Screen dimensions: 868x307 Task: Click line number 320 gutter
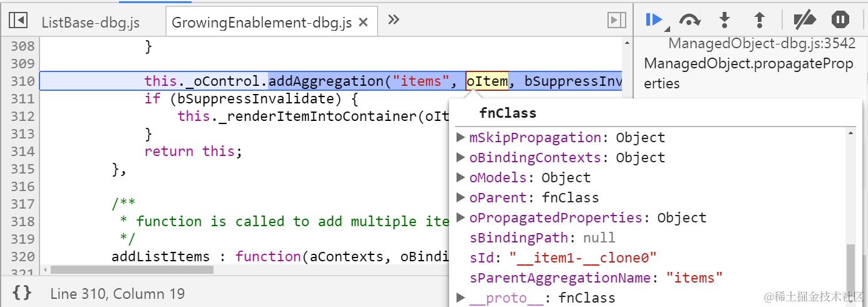click(23, 256)
